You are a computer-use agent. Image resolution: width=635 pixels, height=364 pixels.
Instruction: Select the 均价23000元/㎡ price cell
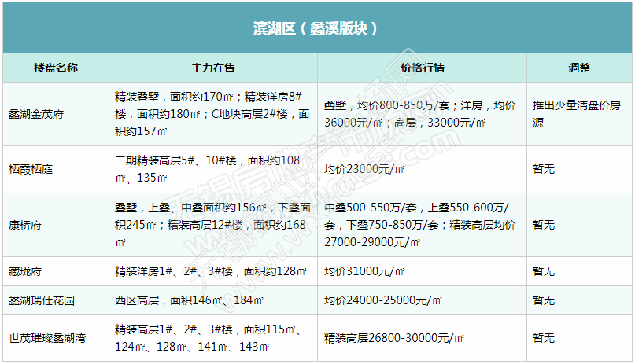(x=364, y=169)
